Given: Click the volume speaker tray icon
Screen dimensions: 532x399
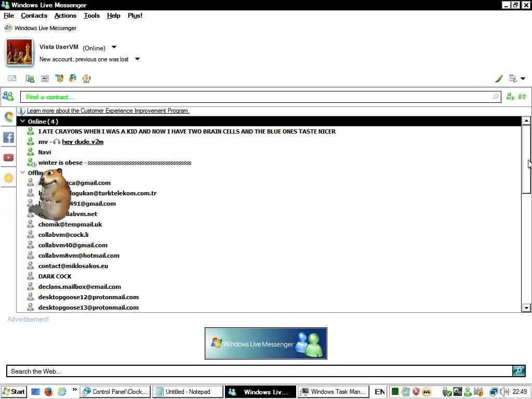Looking at the screenshot, I should click(504, 392).
